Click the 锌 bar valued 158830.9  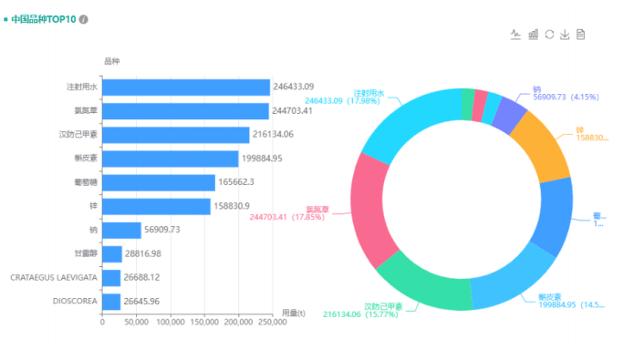point(157,207)
